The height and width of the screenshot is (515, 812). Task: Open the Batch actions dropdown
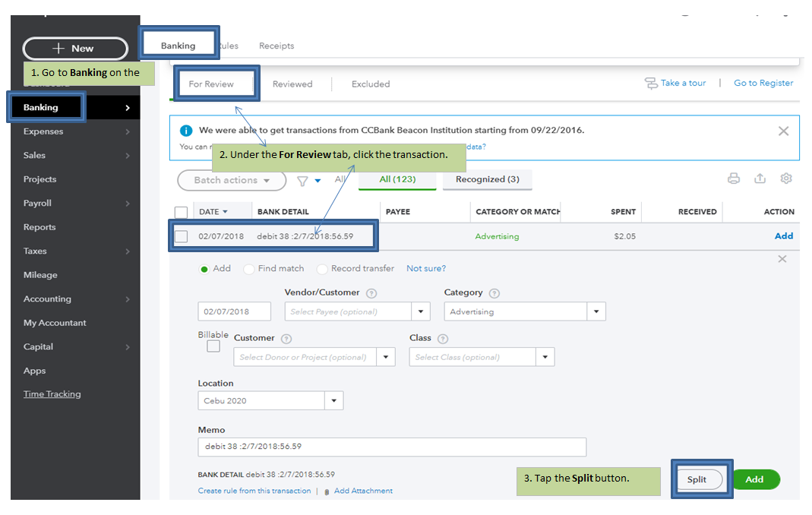point(231,180)
